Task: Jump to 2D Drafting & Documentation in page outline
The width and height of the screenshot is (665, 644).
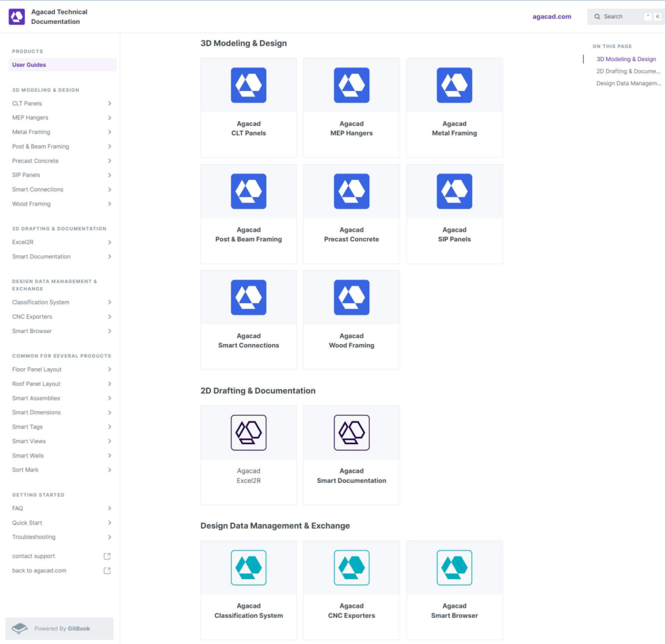Action: coord(628,71)
